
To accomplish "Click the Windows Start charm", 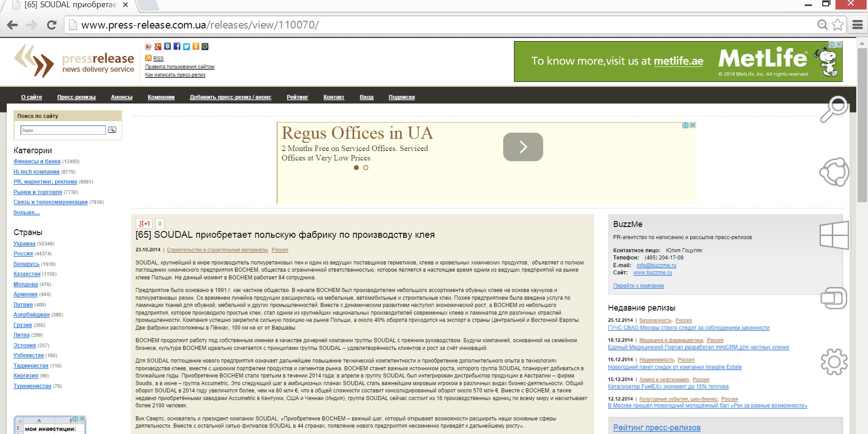I will tap(834, 235).
